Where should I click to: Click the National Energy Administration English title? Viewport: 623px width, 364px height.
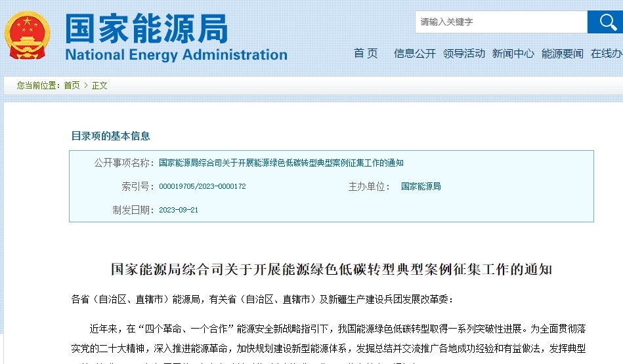point(176,54)
